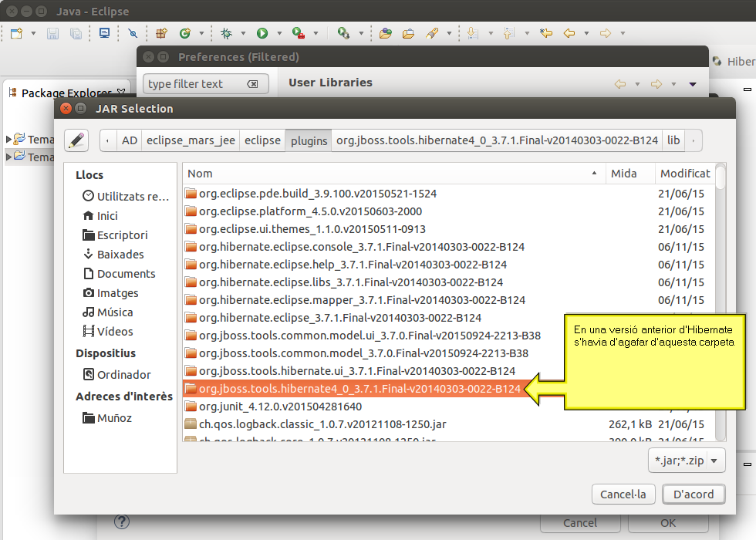The height and width of the screenshot is (540, 756).
Task: Click the Debug bug icon
Action: click(x=226, y=33)
